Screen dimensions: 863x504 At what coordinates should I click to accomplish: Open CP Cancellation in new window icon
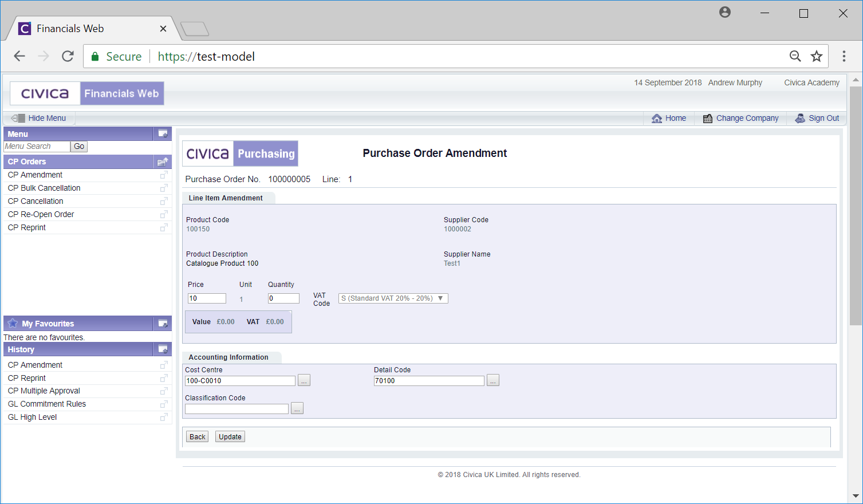[164, 201]
